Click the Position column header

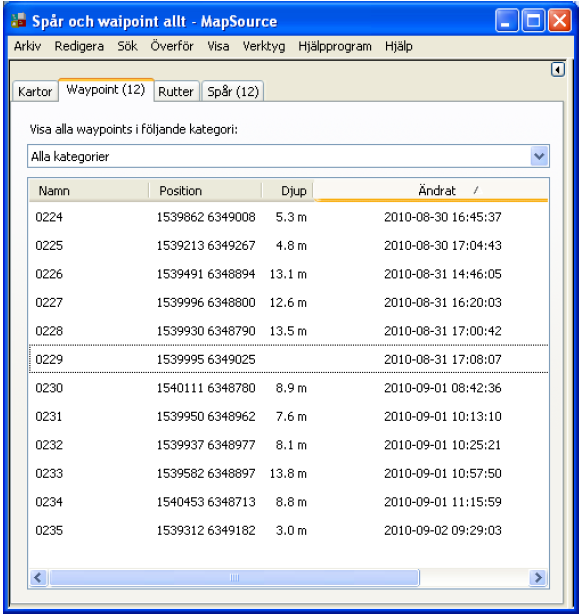[205, 191]
